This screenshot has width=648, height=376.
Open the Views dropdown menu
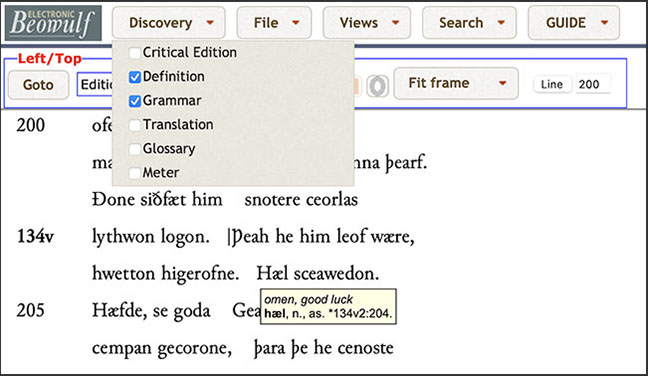[367, 23]
